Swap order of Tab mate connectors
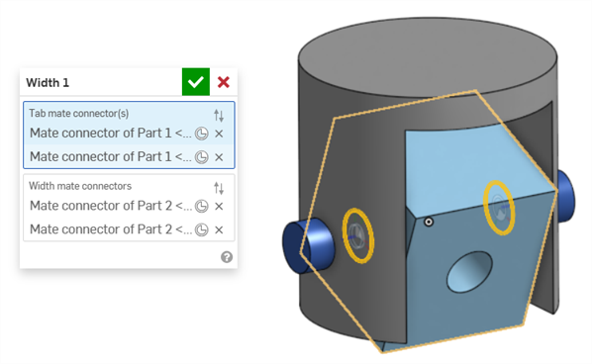The height and width of the screenshot is (364, 592). pyautogui.click(x=219, y=115)
